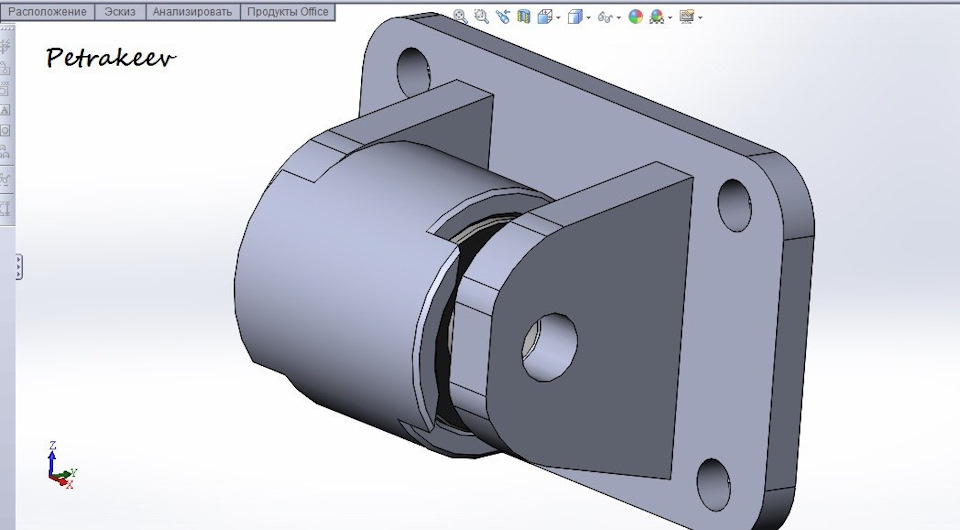Expand the collapsed left panel handle
Viewport: 960px width, 530px height.
[19, 267]
